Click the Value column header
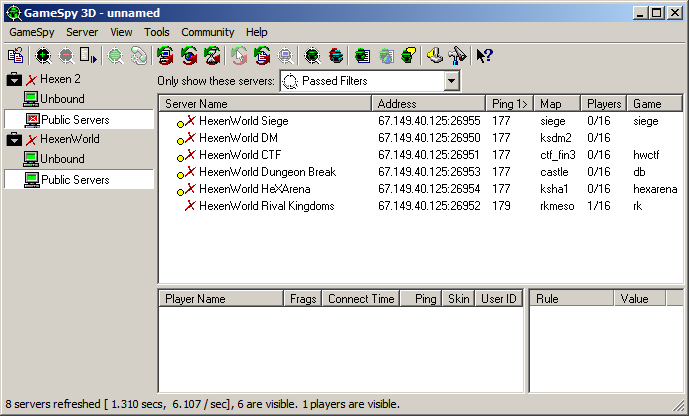This screenshot has height=416, width=689. point(640,299)
